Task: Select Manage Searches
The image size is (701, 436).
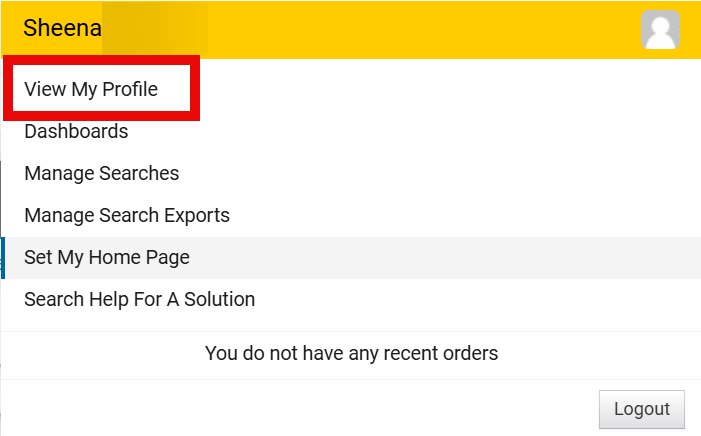Action: click(x=101, y=174)
